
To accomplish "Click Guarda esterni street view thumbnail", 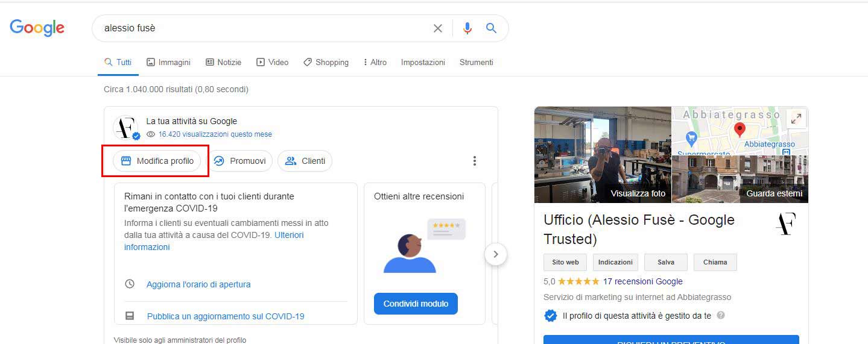I will coord(740,179).
